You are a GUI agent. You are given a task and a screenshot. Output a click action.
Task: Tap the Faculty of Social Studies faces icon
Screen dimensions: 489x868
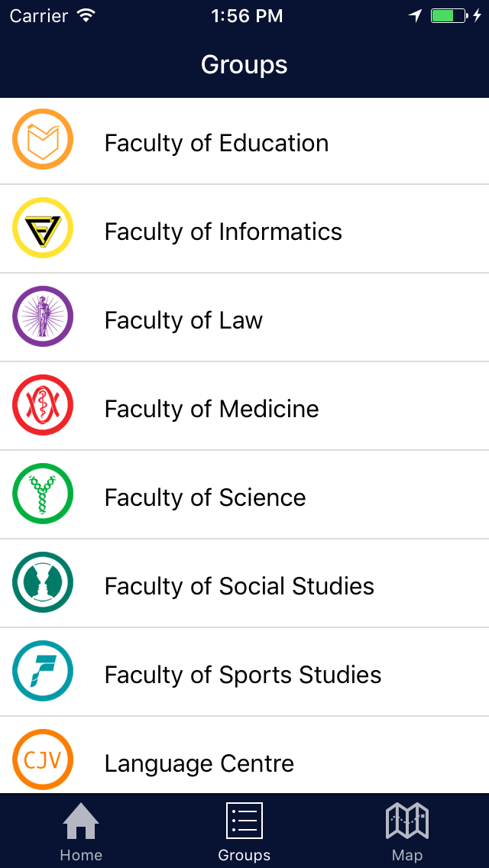(x=43, y=582)
